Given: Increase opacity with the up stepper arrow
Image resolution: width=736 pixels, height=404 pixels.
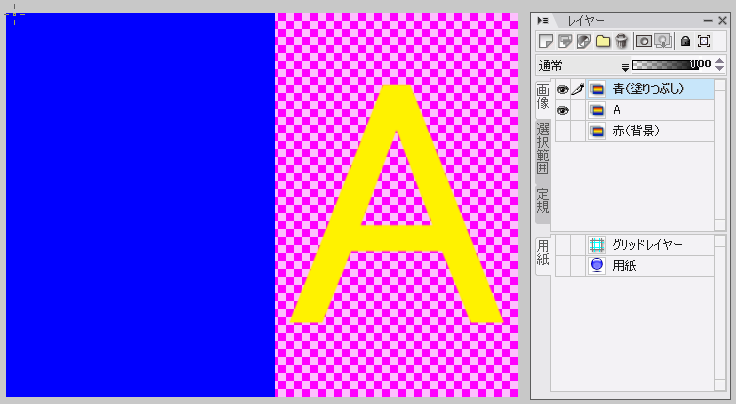Looking at the screenshot, I should (x=720, y=61).
